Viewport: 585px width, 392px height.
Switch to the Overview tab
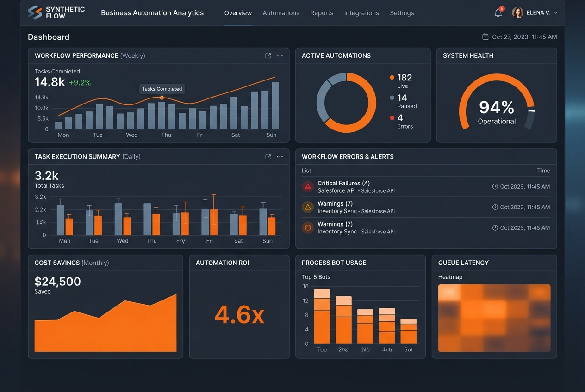(238, 13)
